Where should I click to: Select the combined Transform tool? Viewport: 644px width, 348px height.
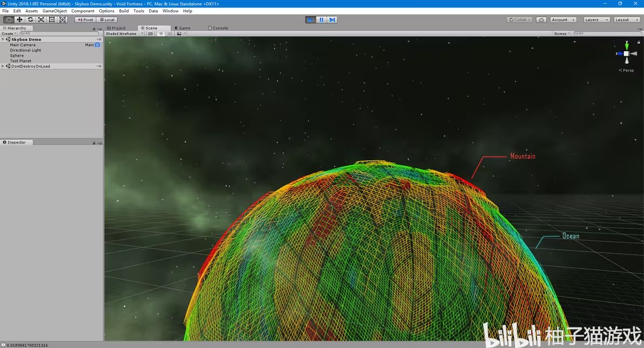(x=63, y=20)
